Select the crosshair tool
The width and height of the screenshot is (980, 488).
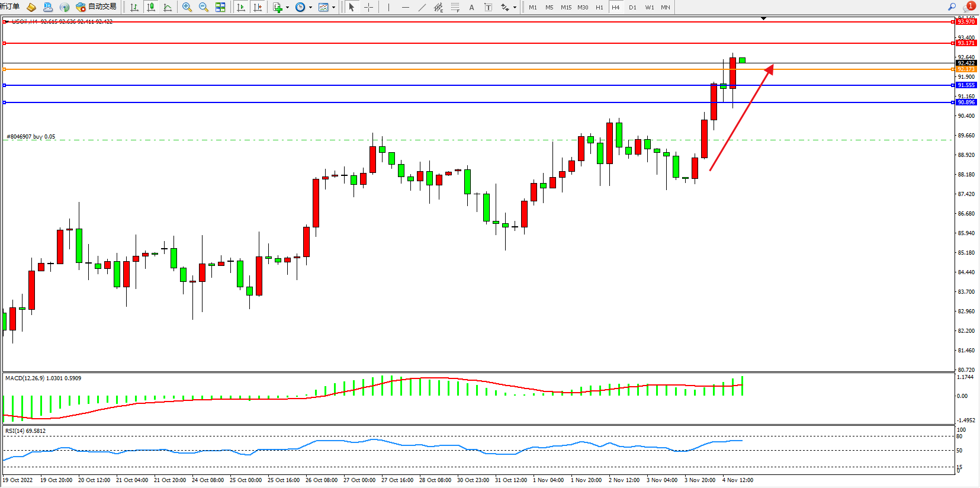368,7
